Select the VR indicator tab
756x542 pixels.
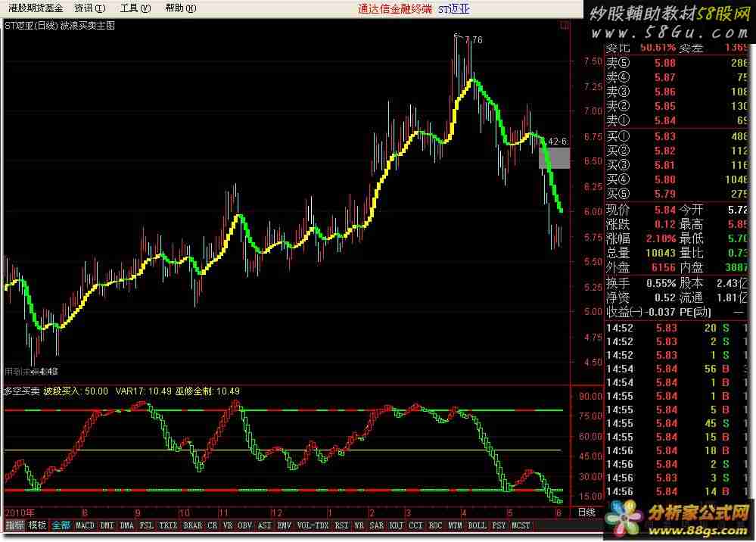click(x=228, y=525)
